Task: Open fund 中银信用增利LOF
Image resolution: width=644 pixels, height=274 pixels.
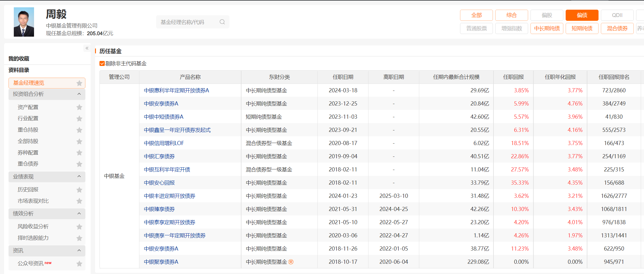Action: [163, 143]
